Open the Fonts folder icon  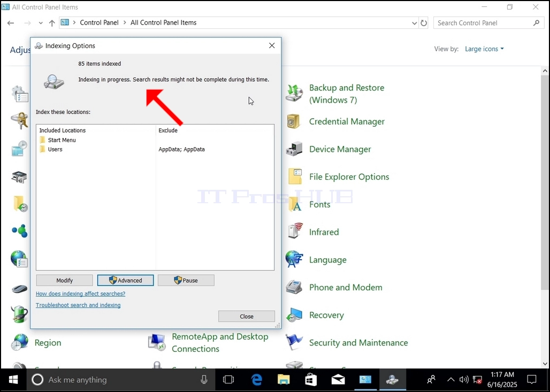click(x=295, y=204)
